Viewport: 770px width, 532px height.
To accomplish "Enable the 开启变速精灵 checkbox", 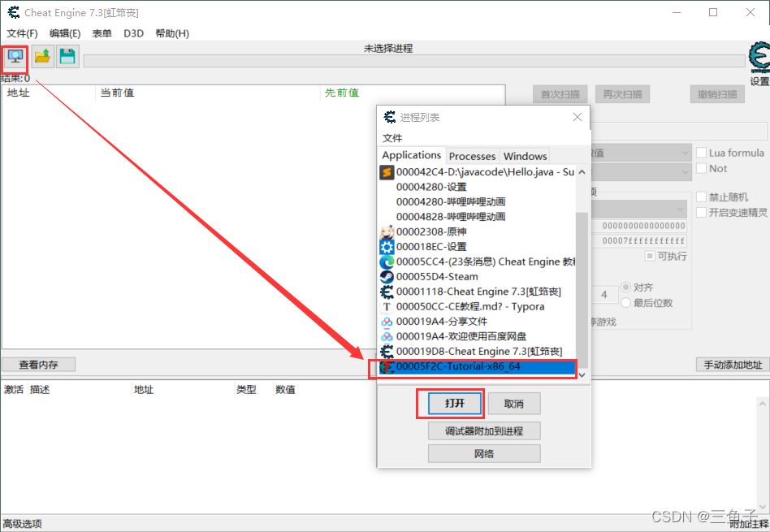I will click(701, 212).
